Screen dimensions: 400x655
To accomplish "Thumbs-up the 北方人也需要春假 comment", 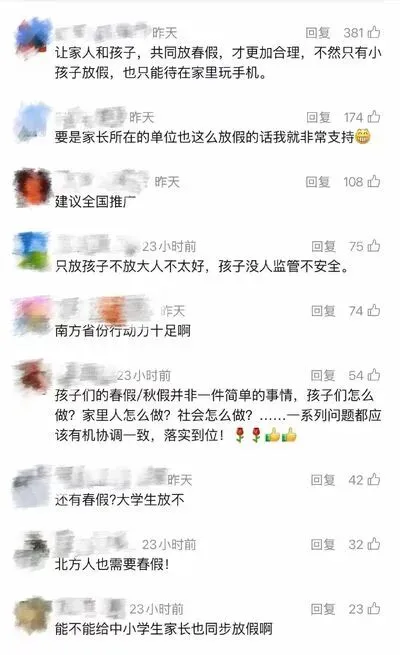I will tap(374, 544).
